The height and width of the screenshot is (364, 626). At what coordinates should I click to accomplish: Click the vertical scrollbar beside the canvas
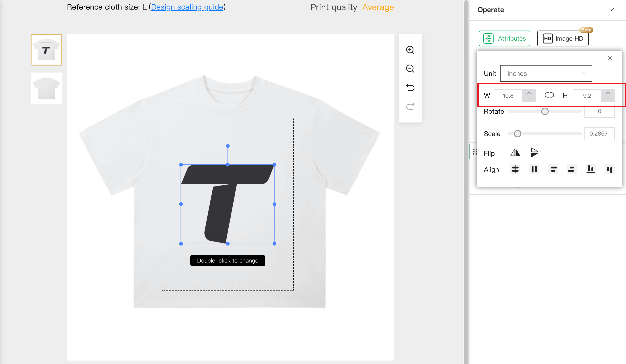[x=466, y=182]
